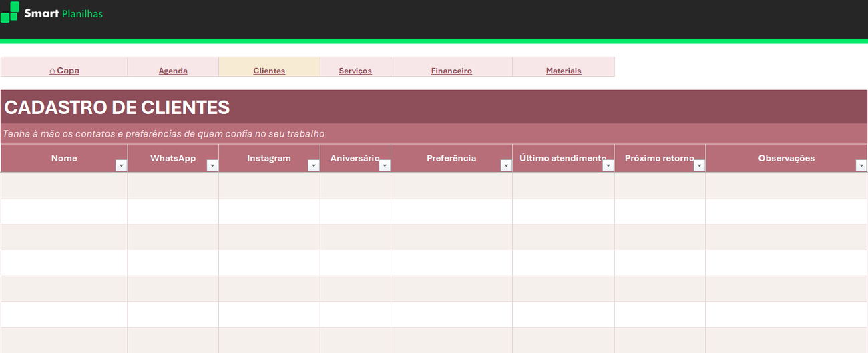Viewport: 868px width, 353px height.
Task: Open the Instagram column filter dropdown
Action: tap(314, 165)
